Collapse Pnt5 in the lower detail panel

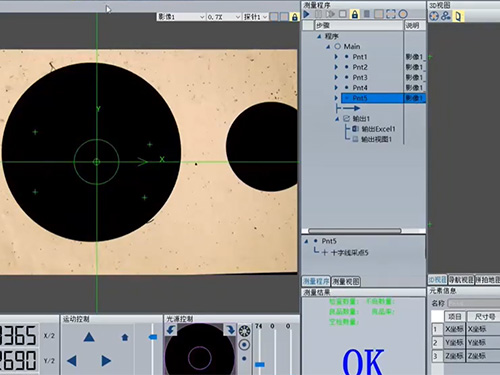(x=306, y=241)
